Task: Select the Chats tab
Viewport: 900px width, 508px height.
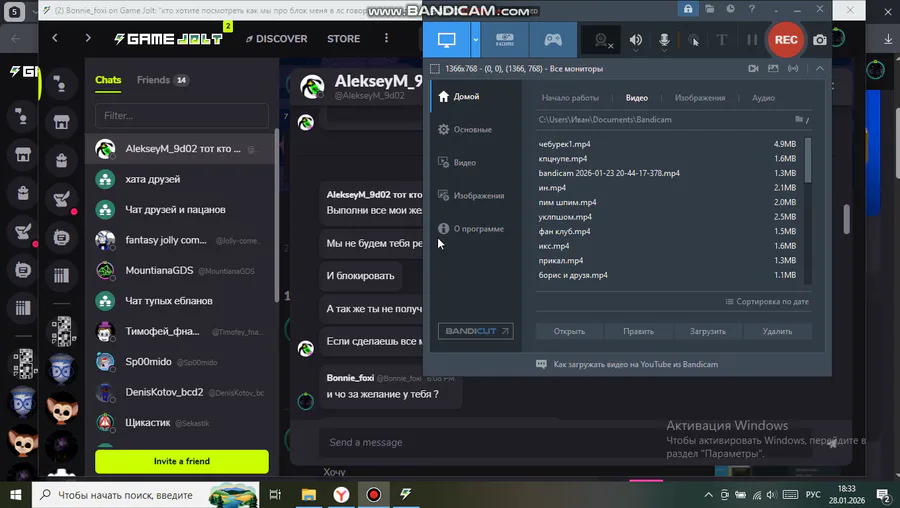Action: (108, 80)
